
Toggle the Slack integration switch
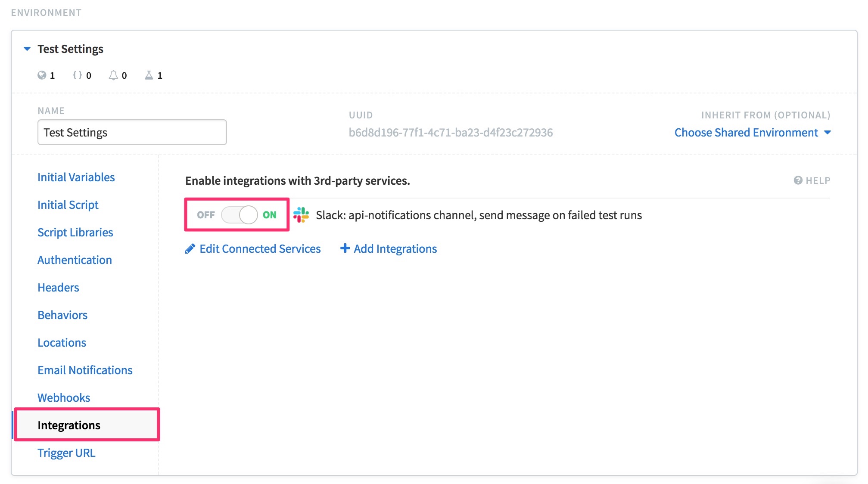240,215
